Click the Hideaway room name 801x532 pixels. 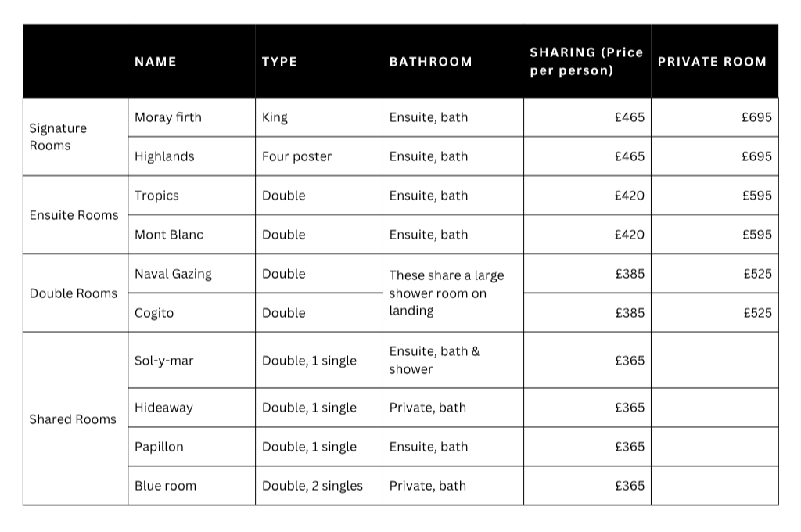pos(164,408)
